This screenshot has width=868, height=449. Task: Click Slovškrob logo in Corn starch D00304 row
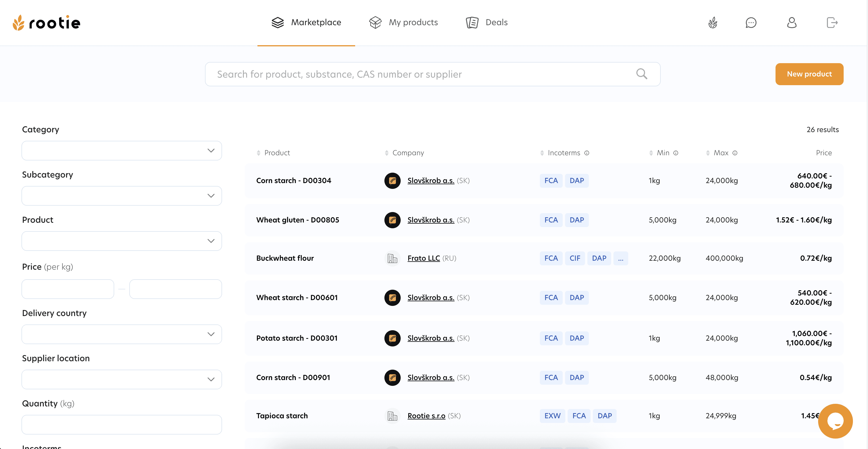tap(392, 181)
